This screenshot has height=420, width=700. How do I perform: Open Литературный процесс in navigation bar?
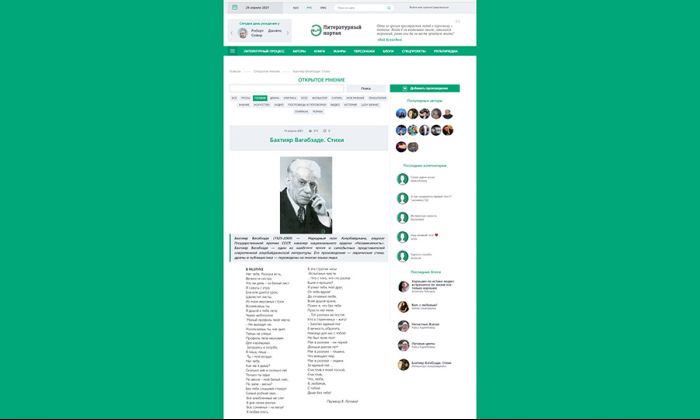[264, 51]
